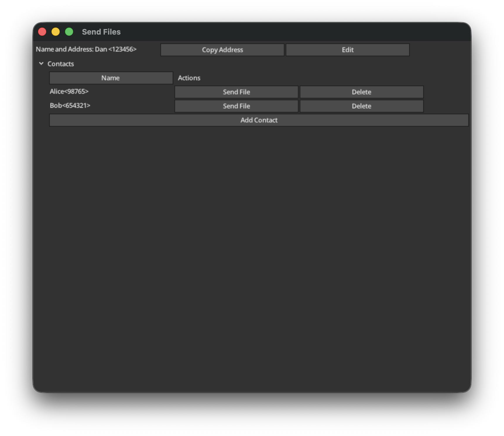
Task: Copy Dan's address with Copy Address button
Action: (x=222, y=50)
